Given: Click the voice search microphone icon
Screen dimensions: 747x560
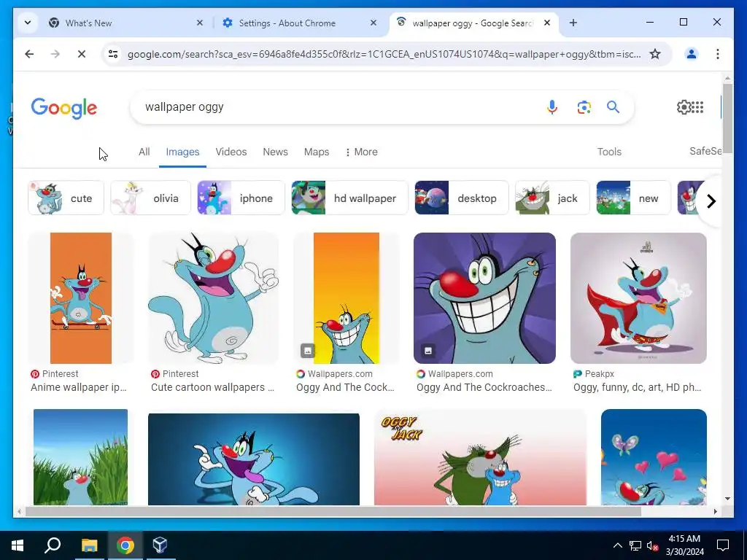Looking at the screenshot, I should click(x=551, y=107).
